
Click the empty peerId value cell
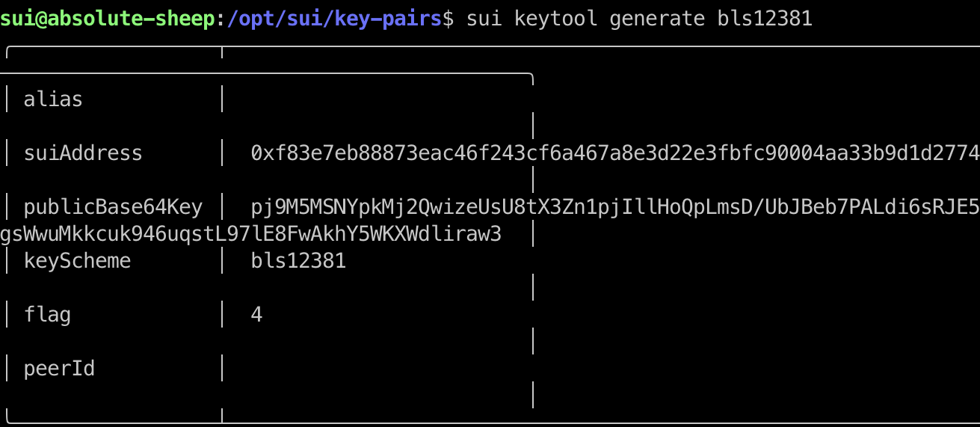pos(374,369)
